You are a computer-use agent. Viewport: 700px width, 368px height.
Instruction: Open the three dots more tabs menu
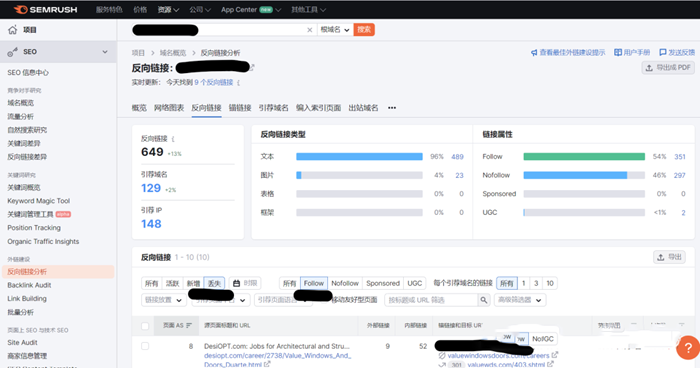392,108
